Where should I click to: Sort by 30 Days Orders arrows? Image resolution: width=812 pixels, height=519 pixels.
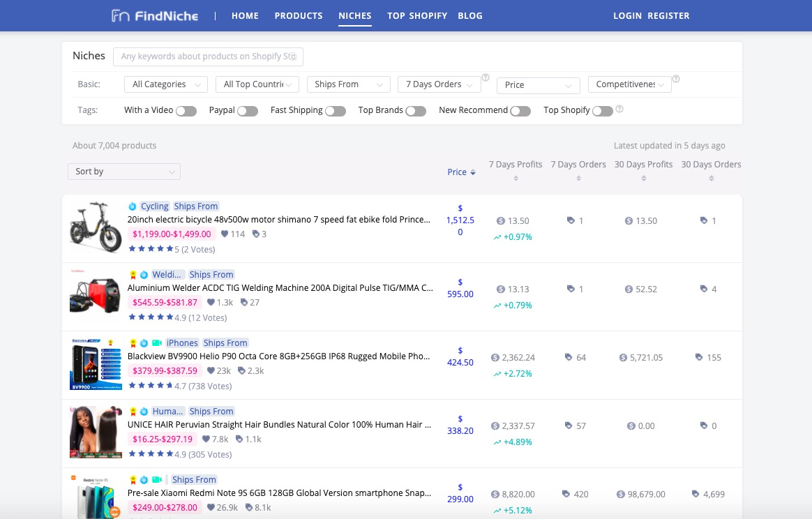(x=712, y=178)
